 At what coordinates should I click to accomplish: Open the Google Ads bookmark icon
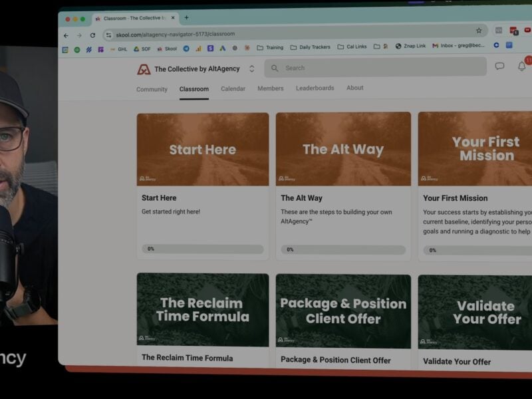coord(223,48)
